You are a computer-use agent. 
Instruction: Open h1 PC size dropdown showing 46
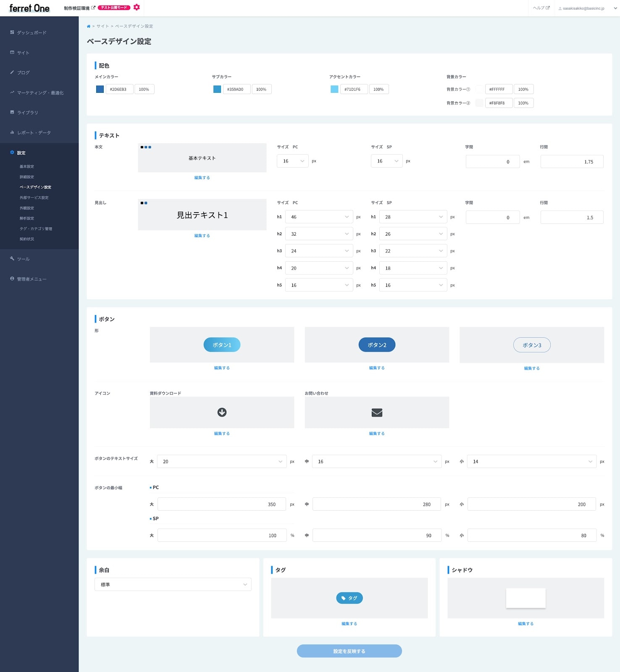coord(319,217)
